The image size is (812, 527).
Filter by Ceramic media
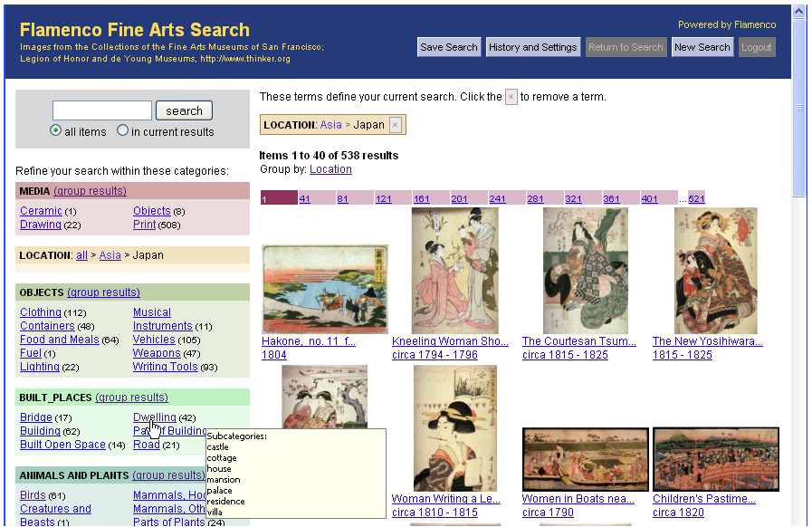(41, 211)
